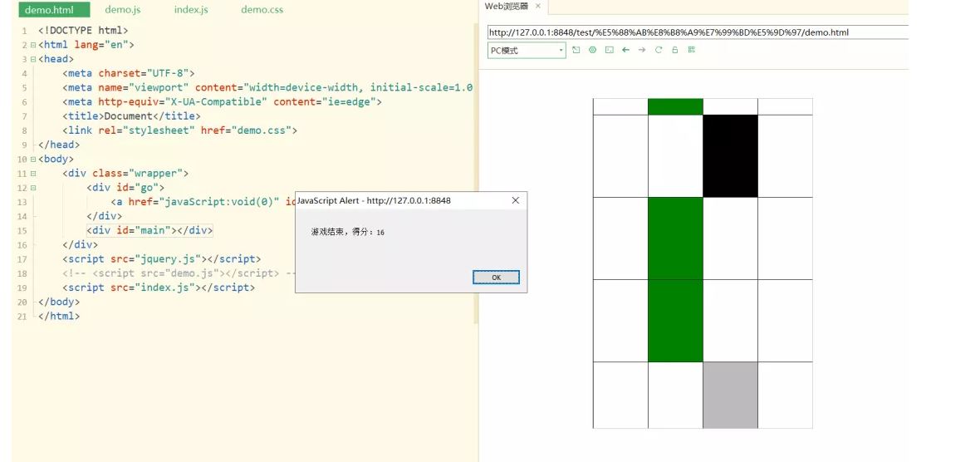Click the browser forward arrow icon
The image size is (980, 462).
pyautogui.click(x=642, y=51)
